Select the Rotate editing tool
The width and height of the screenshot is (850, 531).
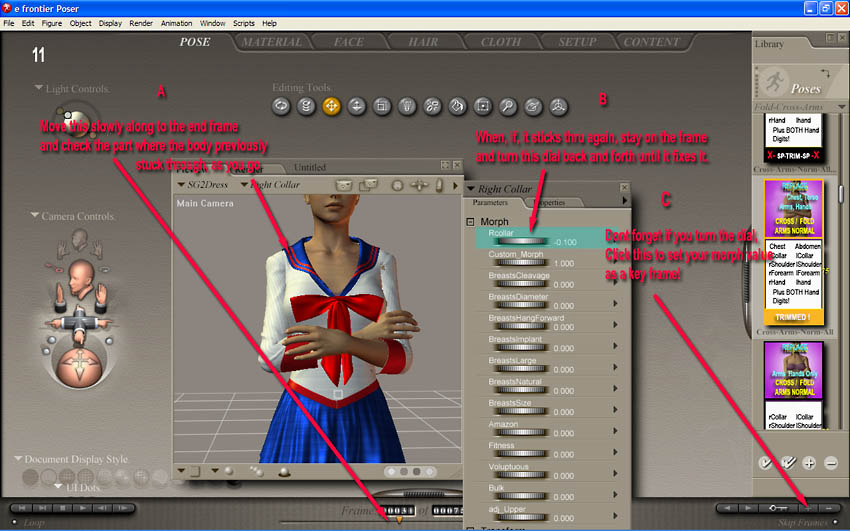coord(281,106)
